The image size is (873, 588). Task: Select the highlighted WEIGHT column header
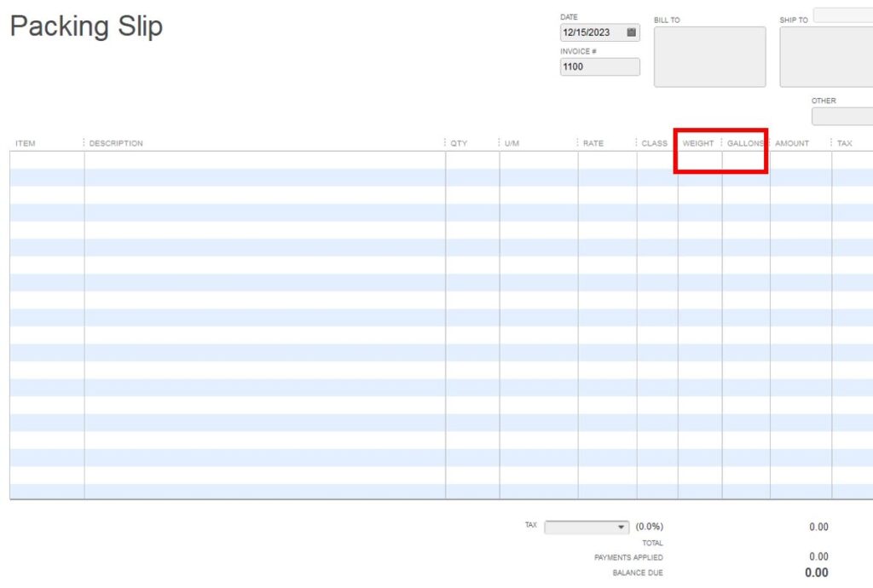[x=697, y=143]
